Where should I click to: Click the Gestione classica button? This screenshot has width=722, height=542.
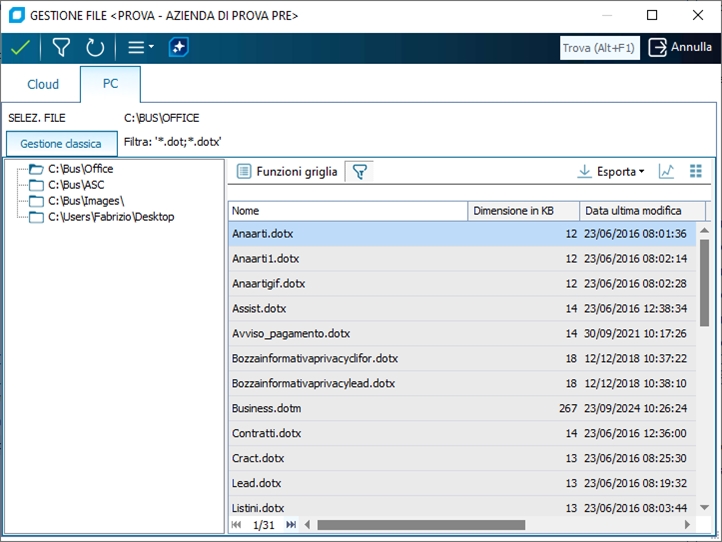tap(61, 144)
